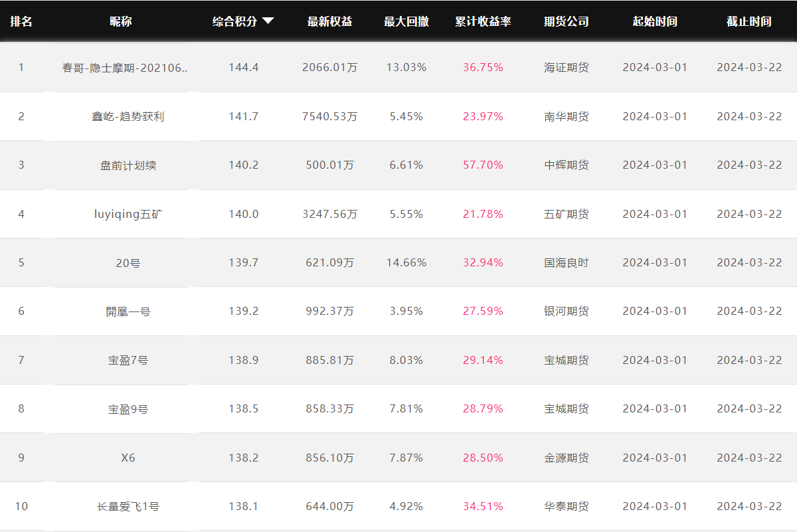Viewport: 797px width, 532px height.
Task: Click the 累计收益率 column header
Action: pos(483,21)
